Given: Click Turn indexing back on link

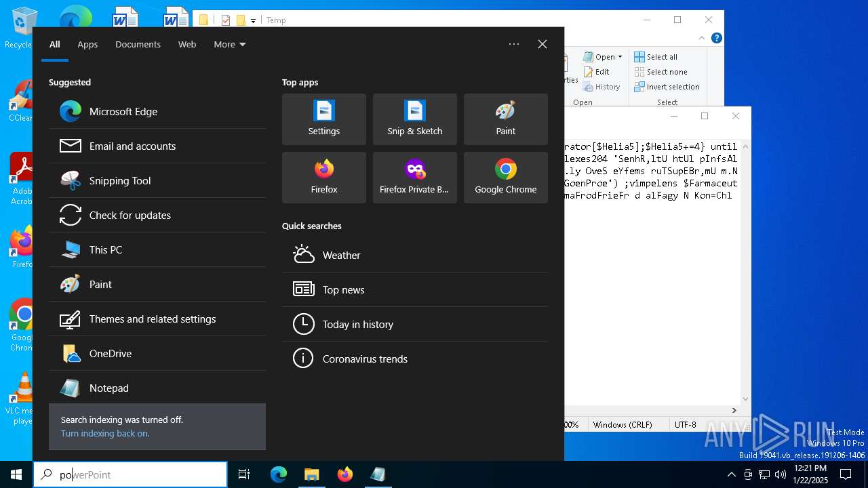Looking at the screenshot, I should [x=105, y=433].
